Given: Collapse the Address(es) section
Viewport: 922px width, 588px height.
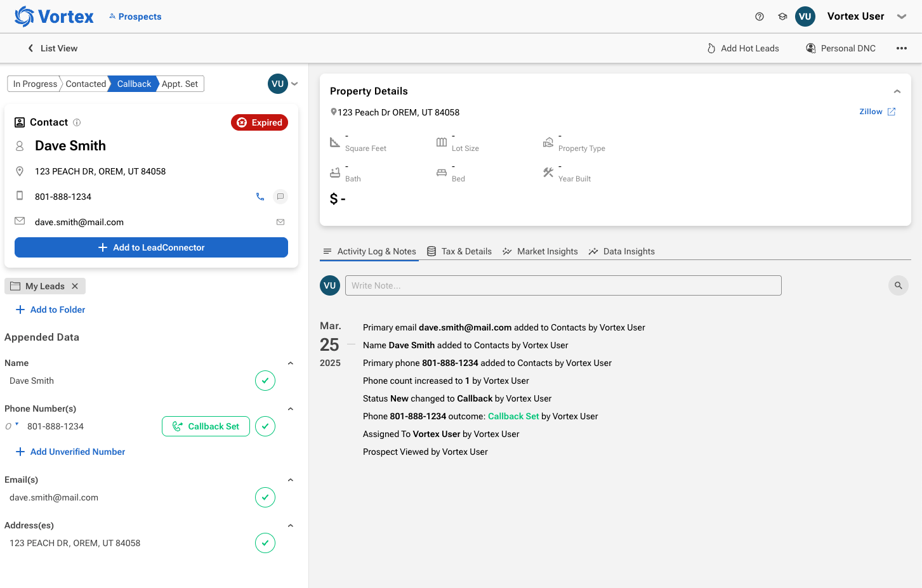Looking at the screenshot, I should point(291,526).
